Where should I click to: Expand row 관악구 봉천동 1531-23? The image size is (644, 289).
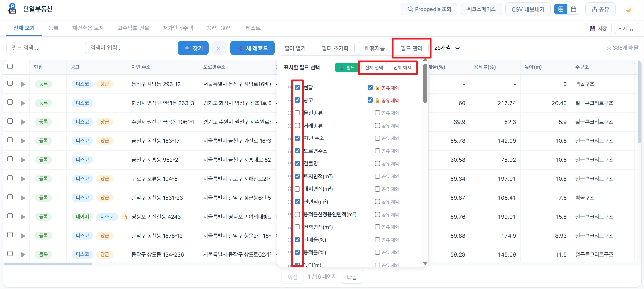click(x=23, y=198)
